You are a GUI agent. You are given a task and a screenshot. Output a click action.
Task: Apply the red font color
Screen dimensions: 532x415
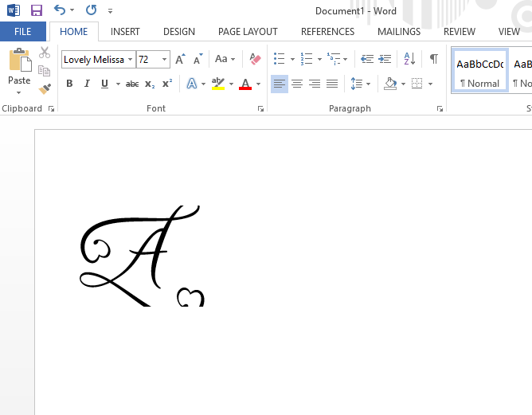click(x=245, y=84)
